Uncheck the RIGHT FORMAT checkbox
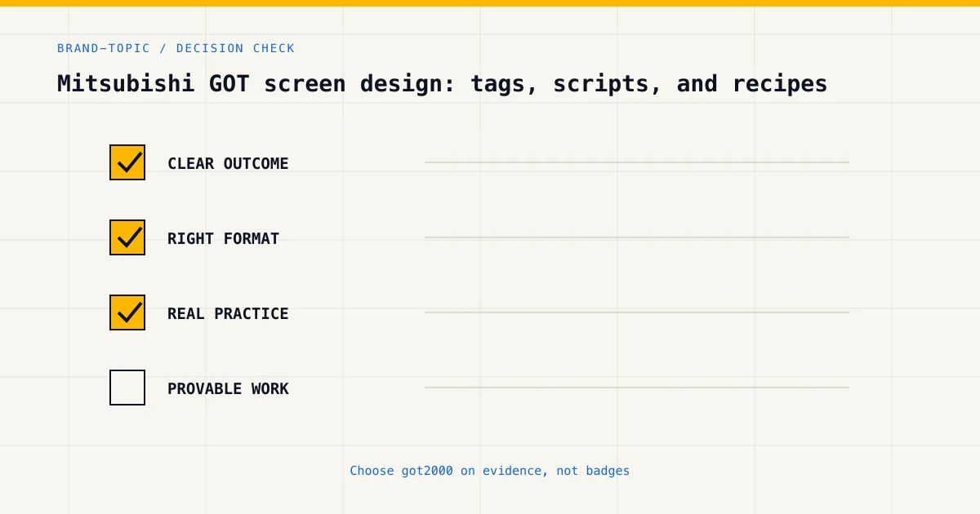The image size is (980, 514). coord(127,237)
